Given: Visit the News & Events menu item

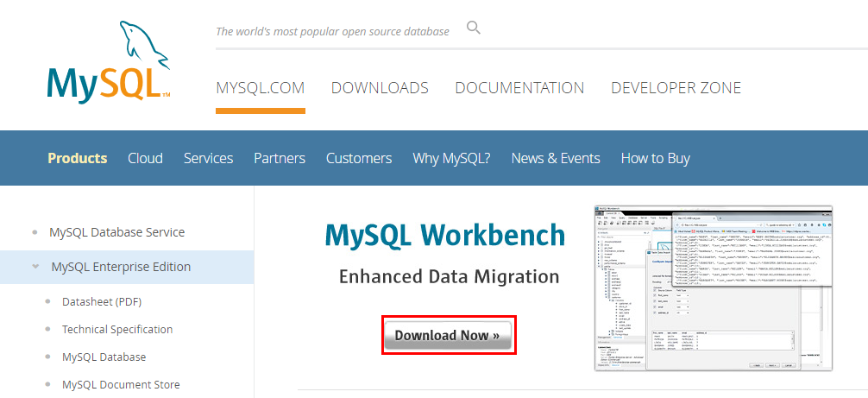Looking at the screenshot, I should 556,158.
